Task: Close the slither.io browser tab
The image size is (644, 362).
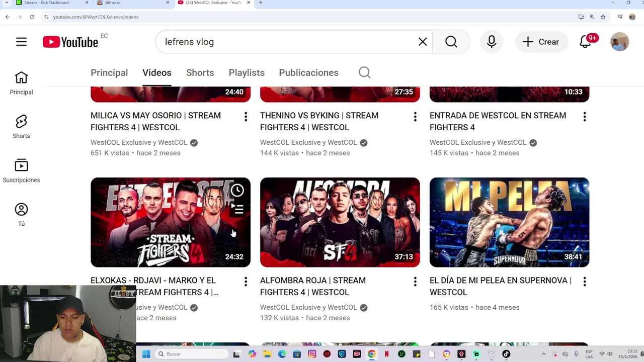Action: (168, 3)
